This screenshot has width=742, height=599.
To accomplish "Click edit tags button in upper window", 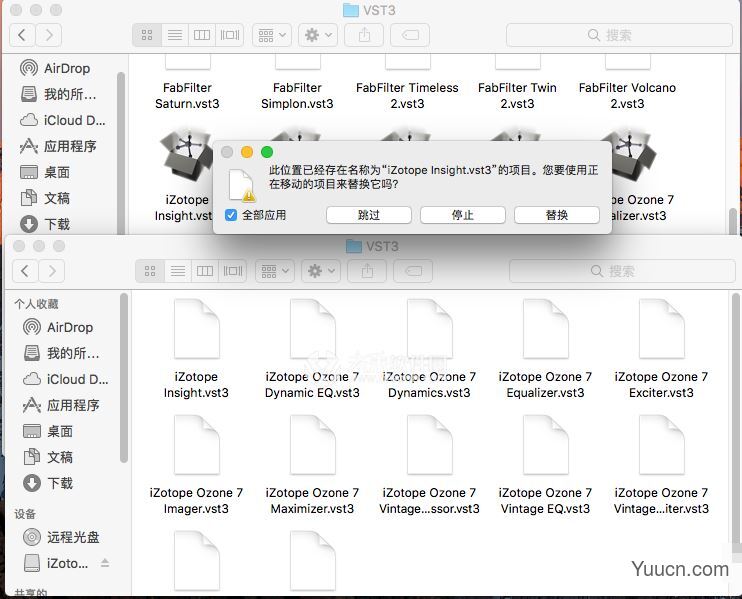I will tap(410, 35).
